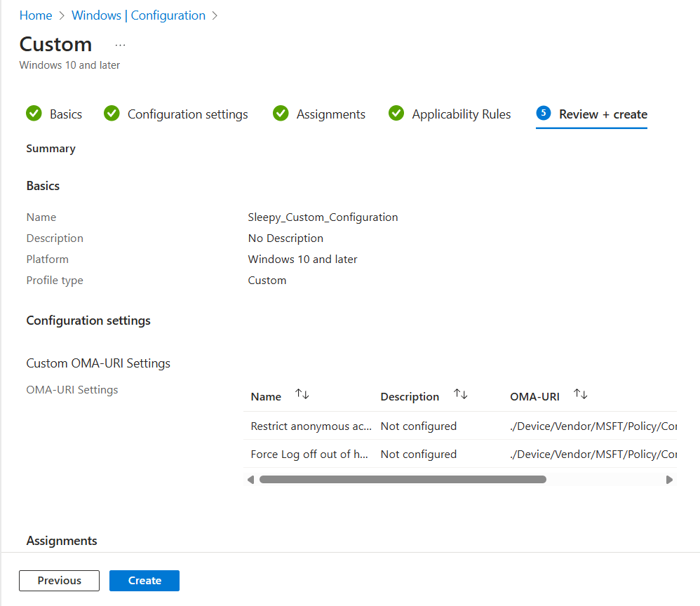Open Windows | Configuration breadcrumb link
Screen dimensions: 700x606
[x=139, y=15]
